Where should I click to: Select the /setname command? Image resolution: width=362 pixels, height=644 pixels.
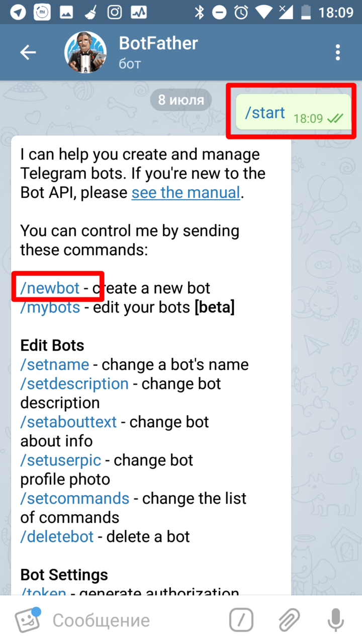coord(55,364)
